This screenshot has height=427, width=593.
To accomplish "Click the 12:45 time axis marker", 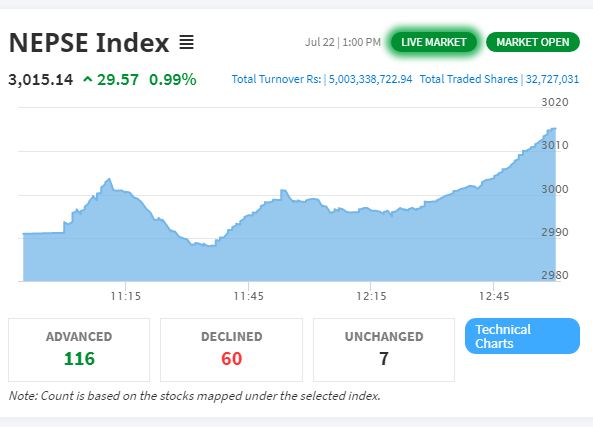I will (x=494, y=296).
